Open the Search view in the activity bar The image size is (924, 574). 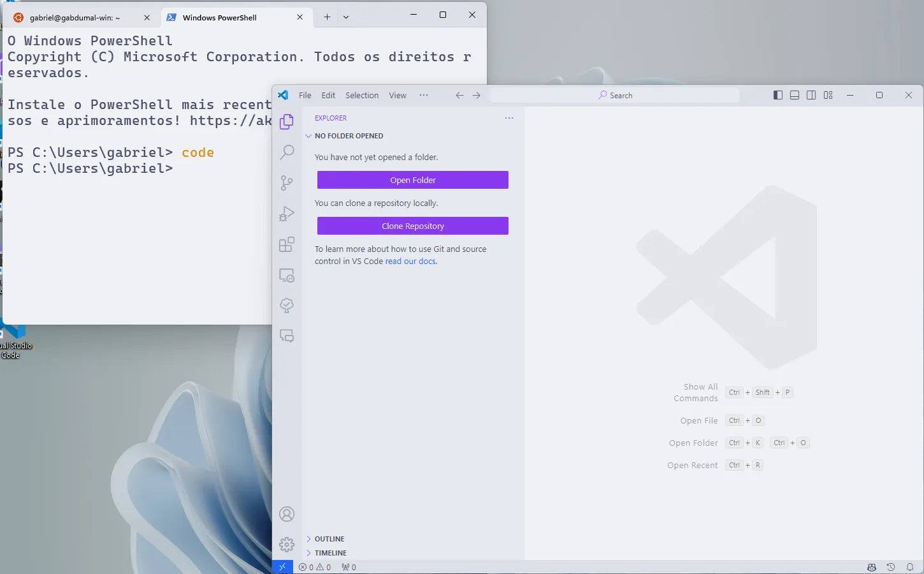[x=287, y=152]
